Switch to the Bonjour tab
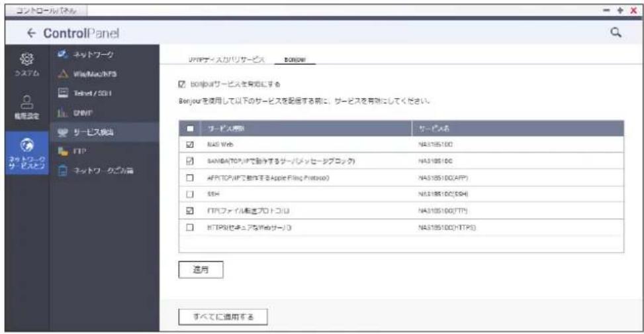 294,60
